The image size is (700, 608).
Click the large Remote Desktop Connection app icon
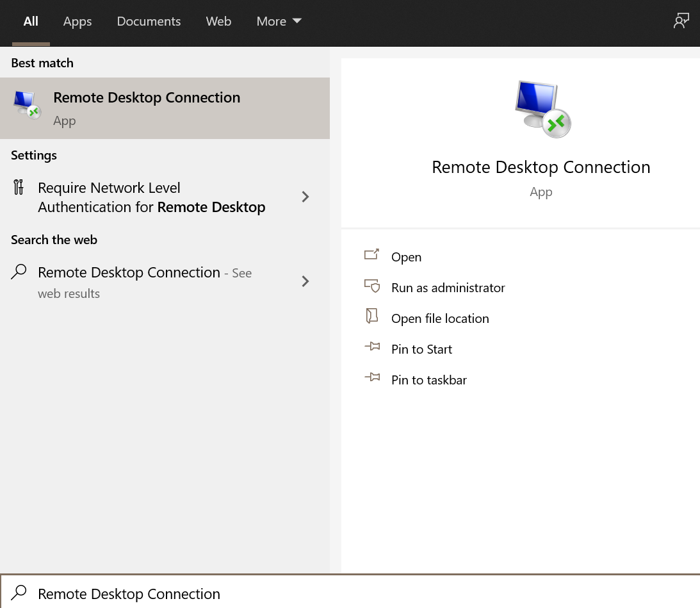click(x=541, y=109)
